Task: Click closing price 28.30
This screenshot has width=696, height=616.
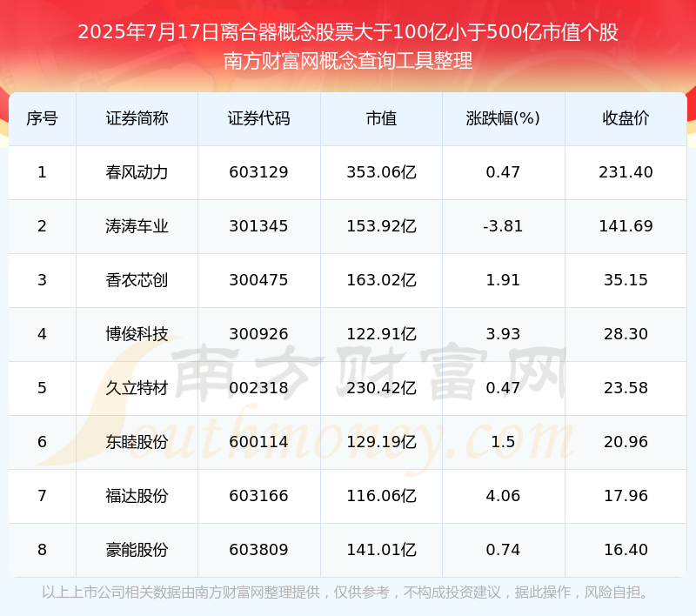Action: 626,334
